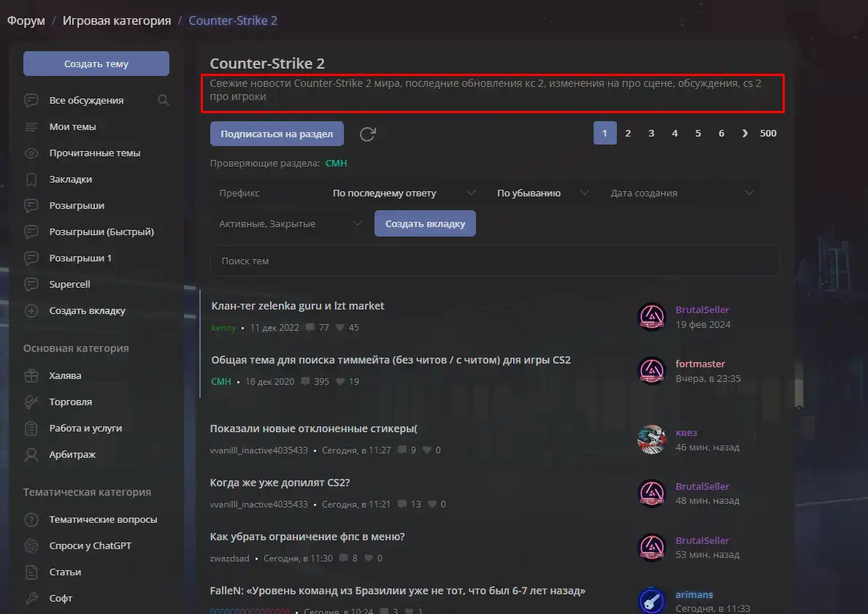
Task: Open the Форум breadcrumb link
Action: pos(26,20)
